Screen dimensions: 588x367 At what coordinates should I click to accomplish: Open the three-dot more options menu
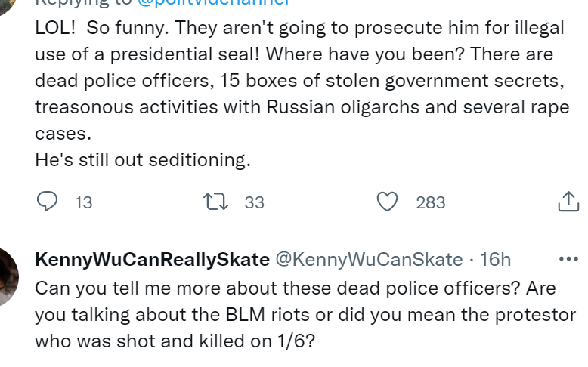pyautogui.click(x=568, y=259)
